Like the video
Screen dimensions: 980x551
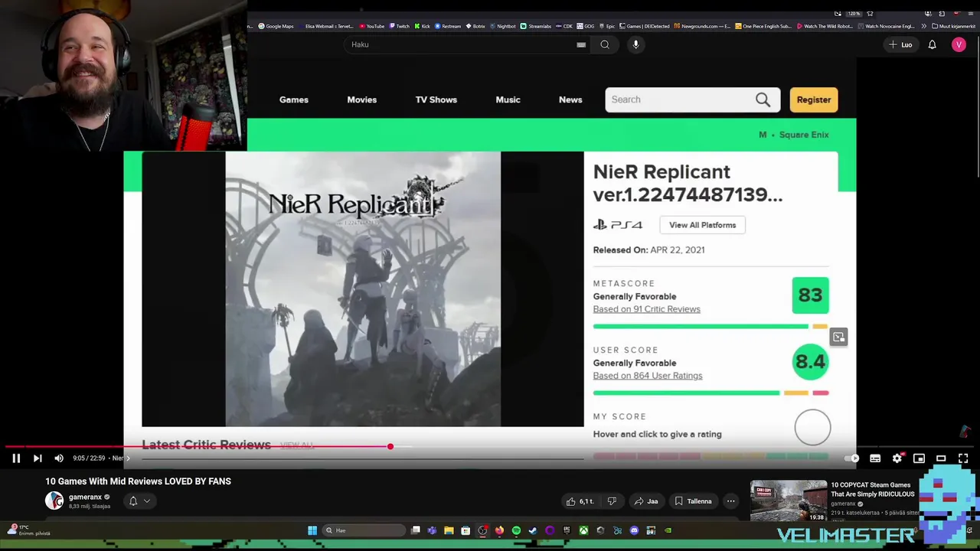580,501
